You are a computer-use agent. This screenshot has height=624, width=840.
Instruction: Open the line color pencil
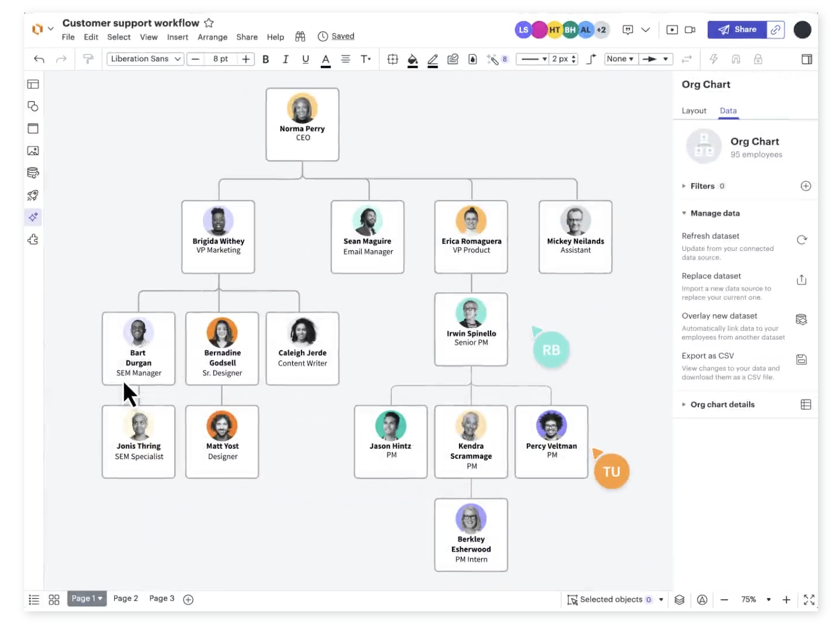click(433, 60)
